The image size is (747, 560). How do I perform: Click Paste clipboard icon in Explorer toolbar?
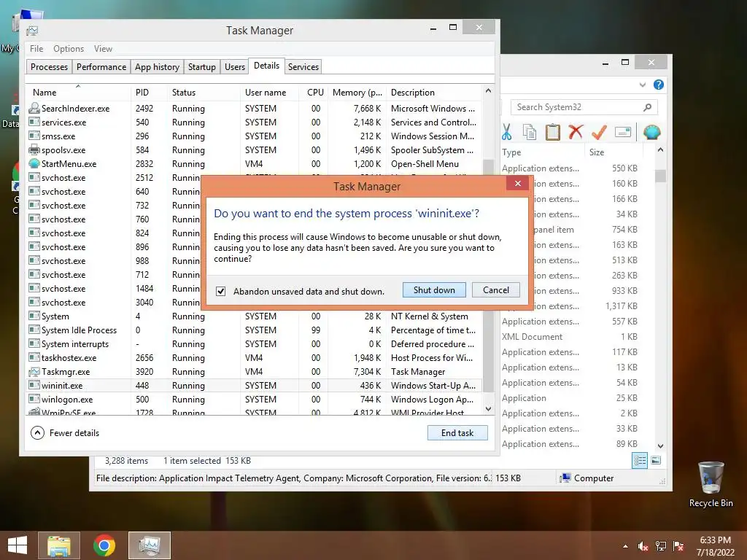click(553, 132)
